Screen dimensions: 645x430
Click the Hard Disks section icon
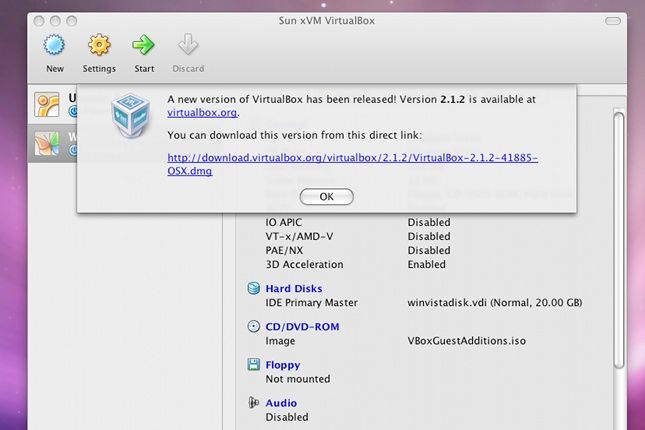click(253, 288)
